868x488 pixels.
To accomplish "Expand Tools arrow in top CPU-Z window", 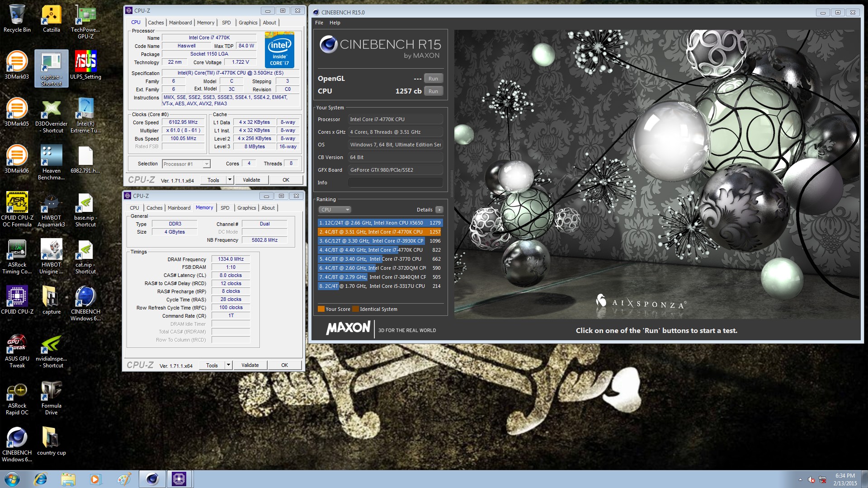I will pos(230,180).
